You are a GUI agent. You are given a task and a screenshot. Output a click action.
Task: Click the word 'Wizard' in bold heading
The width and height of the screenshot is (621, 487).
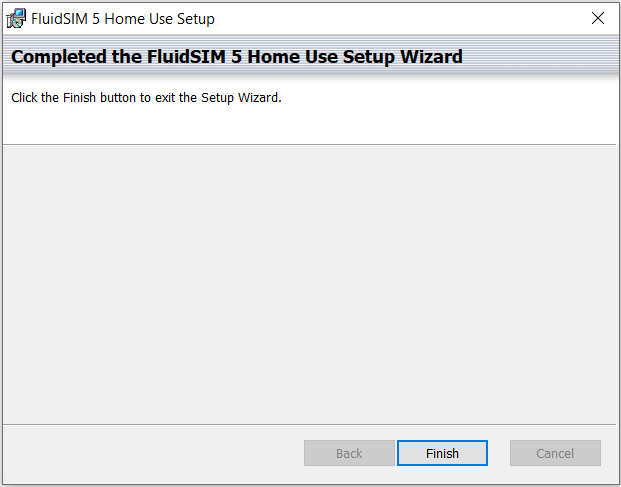tap(431, 57)
